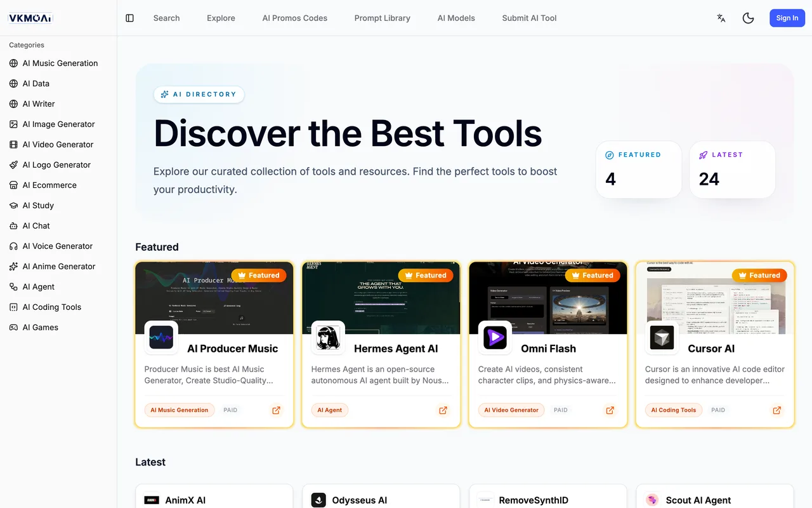Open the Cursor AI title link
The height and width of the screenshot is (508, 812).
point(711,349)
